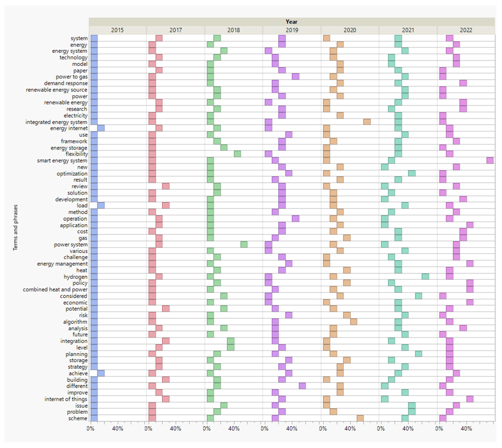Select the review bar in 2017
The height and width of the screenshot is (448, 502).
tap(166, 186)
